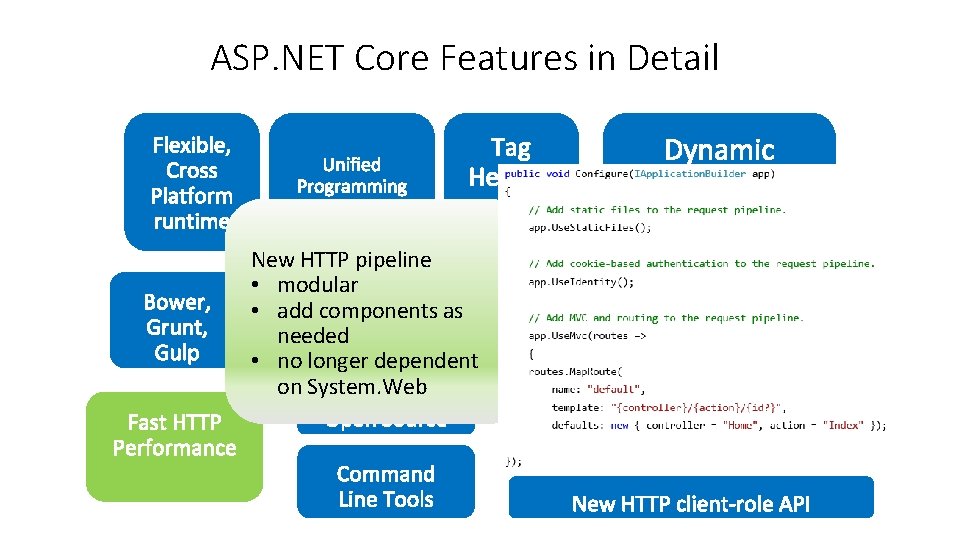Click the Add MVC and routing comment
This screenshot has width=960, height=540.
(666, 318)
